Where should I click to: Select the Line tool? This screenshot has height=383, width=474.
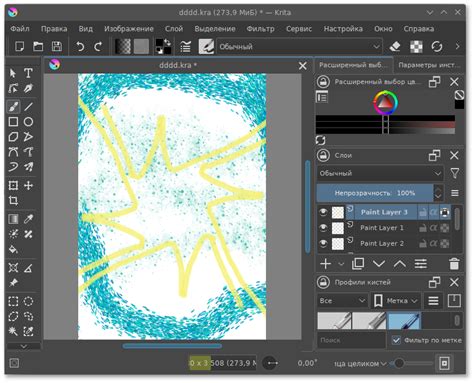pos(28,107)
